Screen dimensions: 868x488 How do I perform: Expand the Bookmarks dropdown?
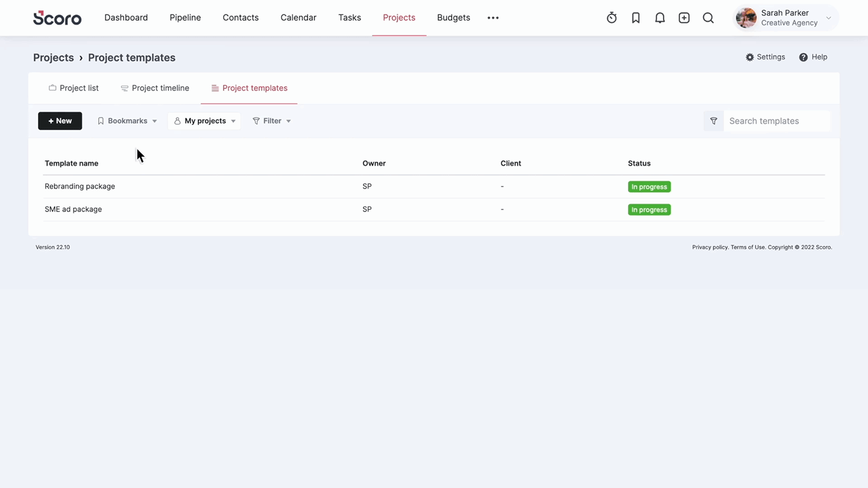pyautogui.click(x=127, y=121)
